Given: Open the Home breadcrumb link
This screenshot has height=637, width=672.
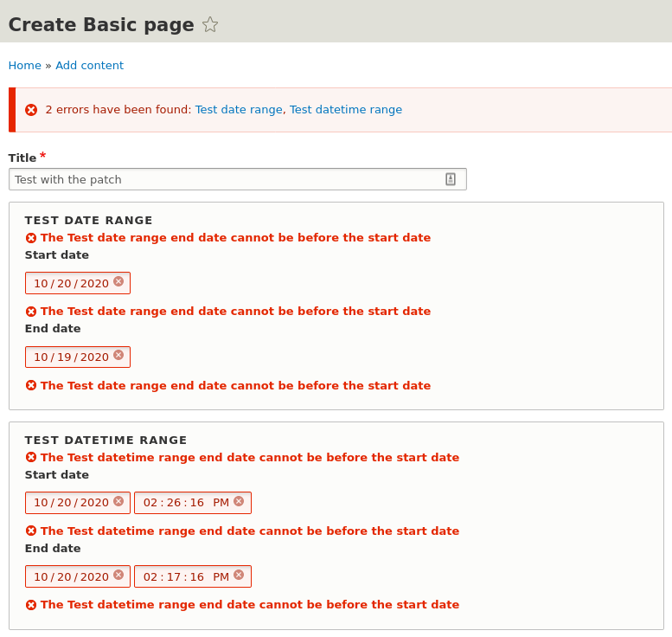Looking at the screenshot, I should coord(25,65).
